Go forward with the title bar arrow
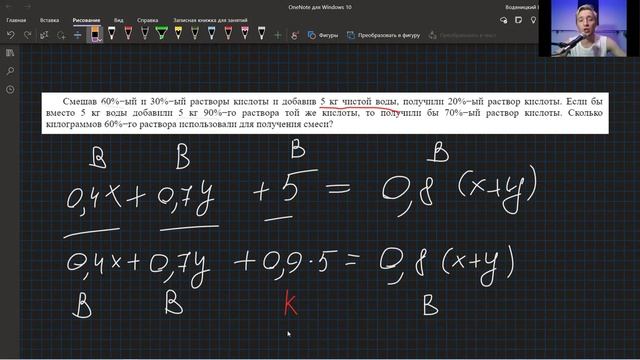Screen dimensions: 640x360 tap(27, 7)
